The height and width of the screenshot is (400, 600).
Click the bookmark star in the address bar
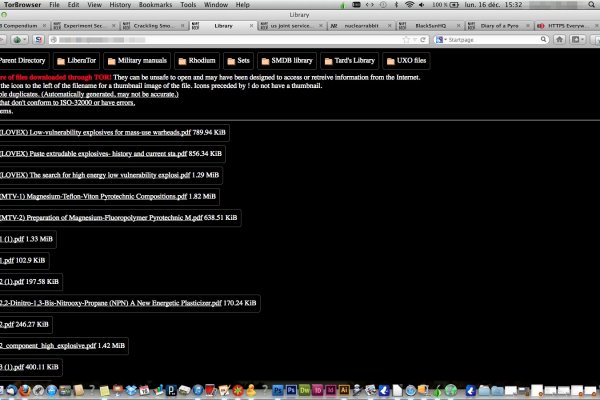pyautogui.click(x=404, y=40)
